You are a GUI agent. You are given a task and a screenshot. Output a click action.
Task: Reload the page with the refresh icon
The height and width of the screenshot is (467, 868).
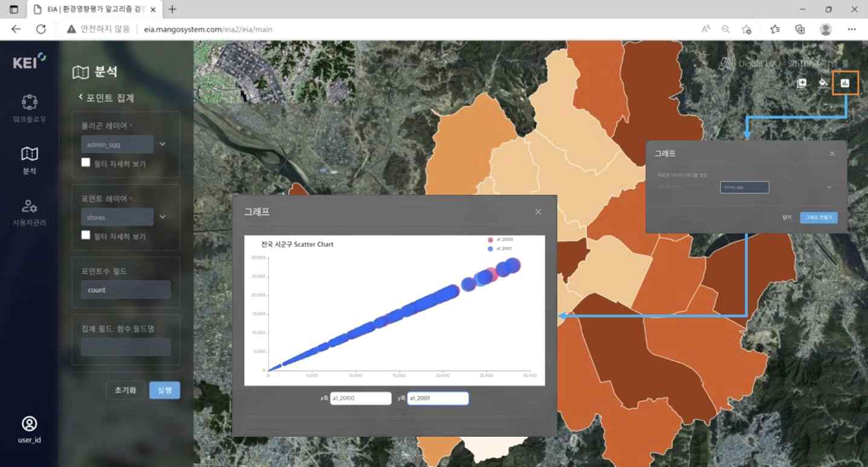[x=41, y=29]
